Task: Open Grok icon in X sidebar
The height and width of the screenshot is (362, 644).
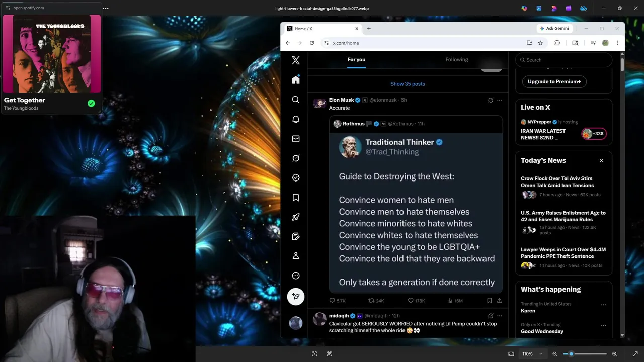Action: coord(296,158)
